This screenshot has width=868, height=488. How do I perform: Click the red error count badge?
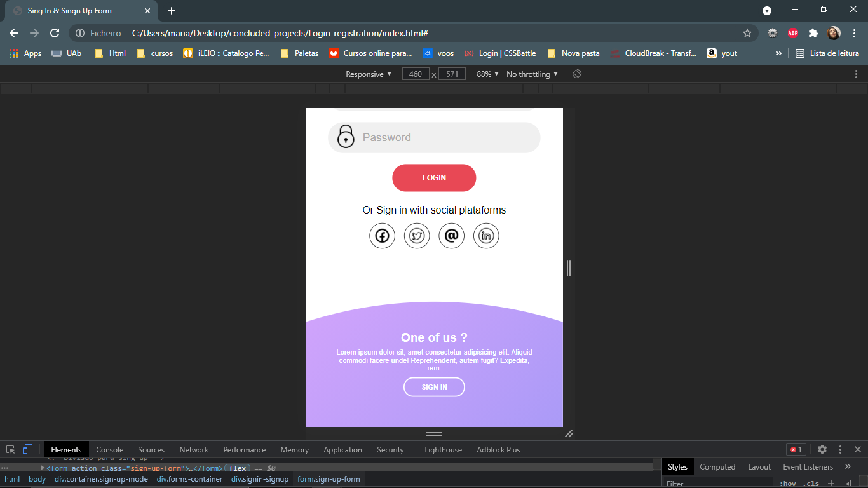click(x=796, y=449)
